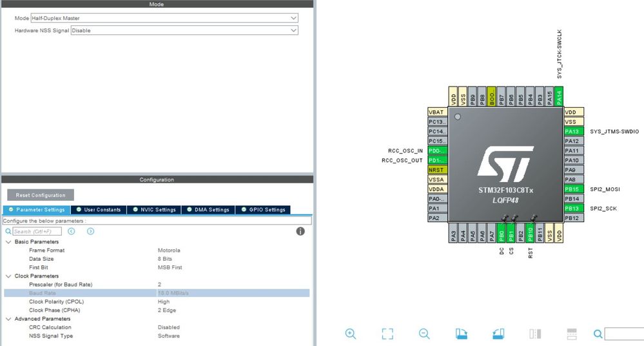Select pin PC13 on the chip
Viewport: 644px width, 346px height.
[438, 122]
